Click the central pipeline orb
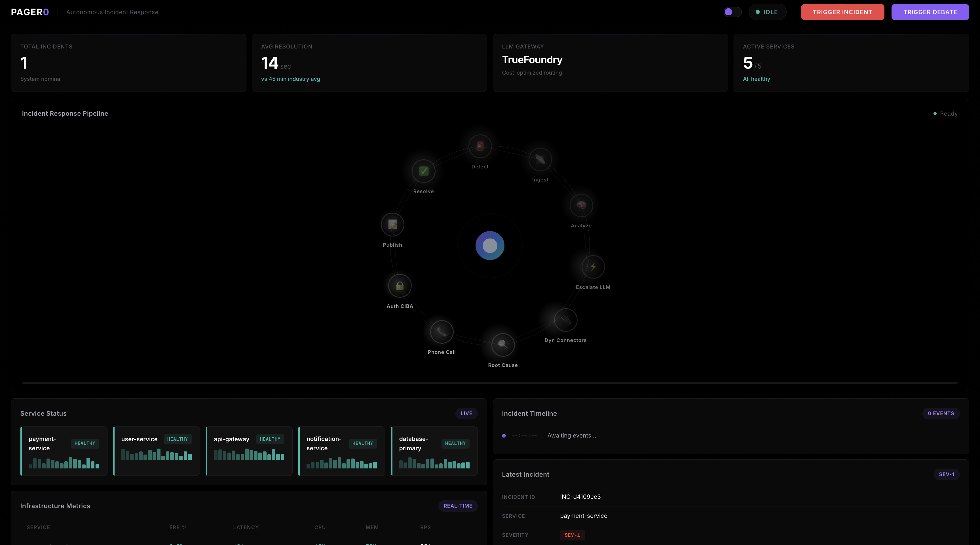The width and height of the screenshot is (980, 545). (x=490, y=246)
